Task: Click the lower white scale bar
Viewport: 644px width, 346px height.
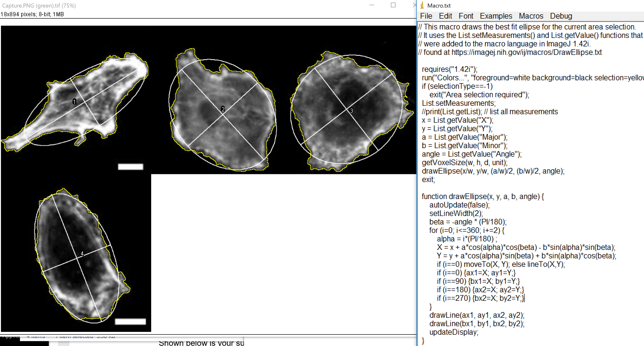Action: 130,322
